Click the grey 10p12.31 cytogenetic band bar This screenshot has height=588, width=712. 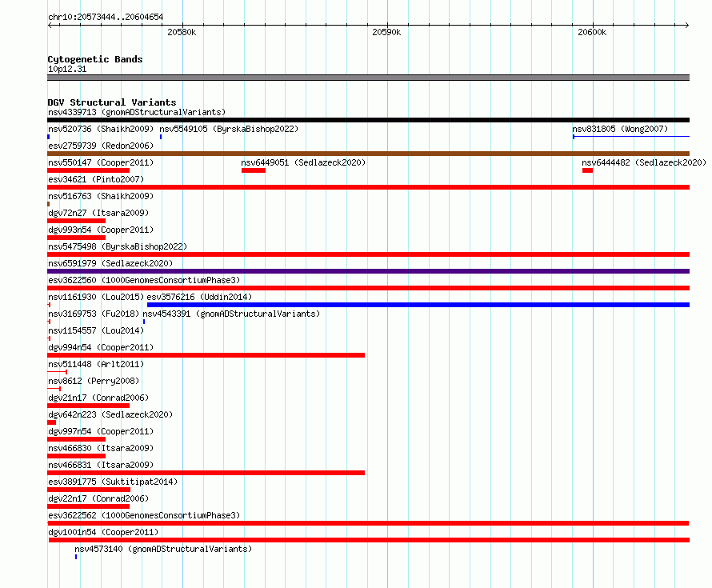(x=368, y=78)
